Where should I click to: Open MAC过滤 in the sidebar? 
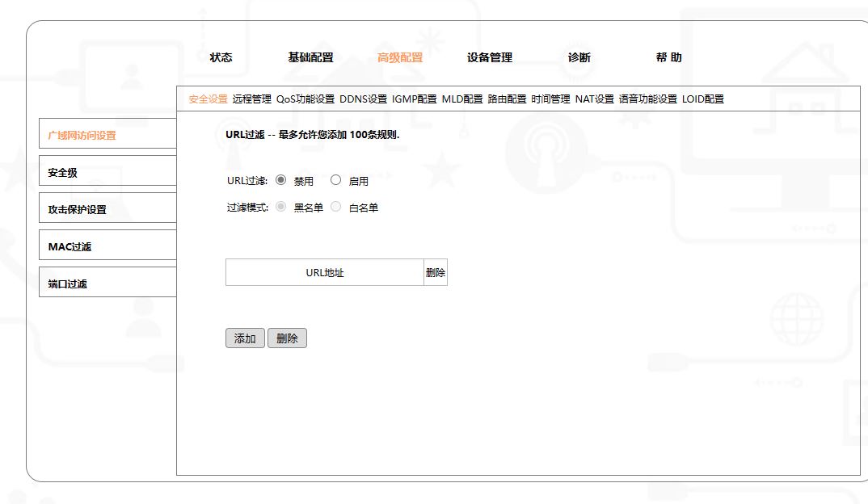point(107,245)
